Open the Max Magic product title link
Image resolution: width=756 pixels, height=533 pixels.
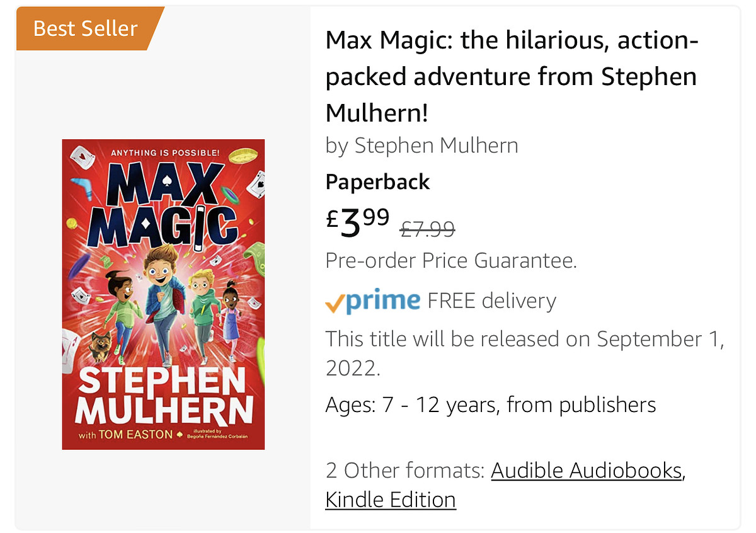[x=511, y=77]
